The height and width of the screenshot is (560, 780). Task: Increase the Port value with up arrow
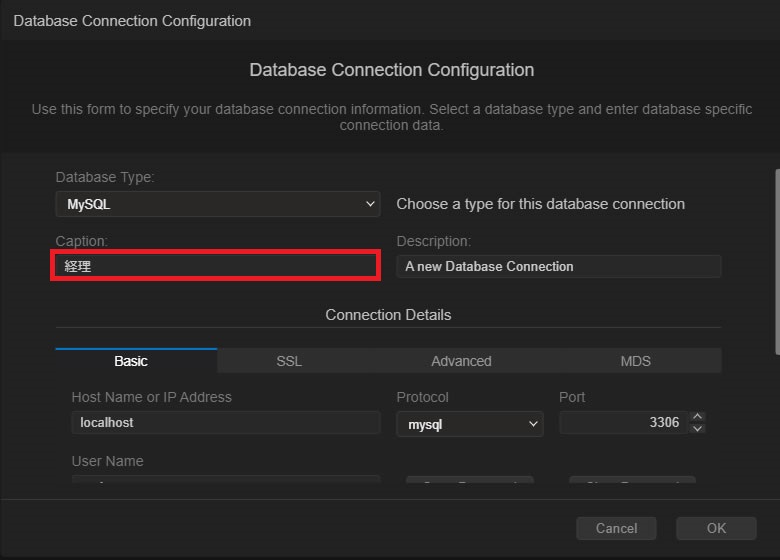coord(698,417)
